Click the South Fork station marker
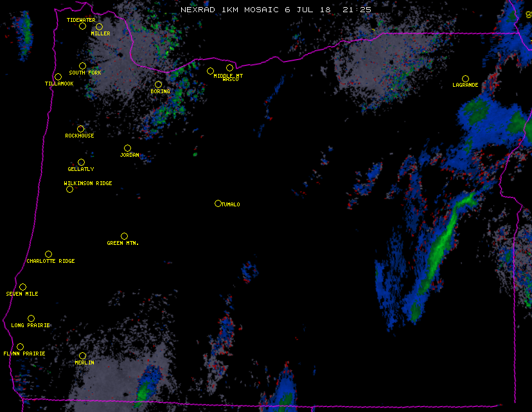 coord(82,66)
